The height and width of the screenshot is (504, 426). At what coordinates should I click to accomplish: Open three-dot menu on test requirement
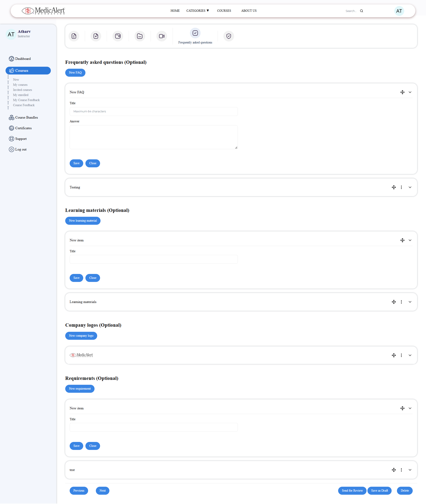(401, 470)
